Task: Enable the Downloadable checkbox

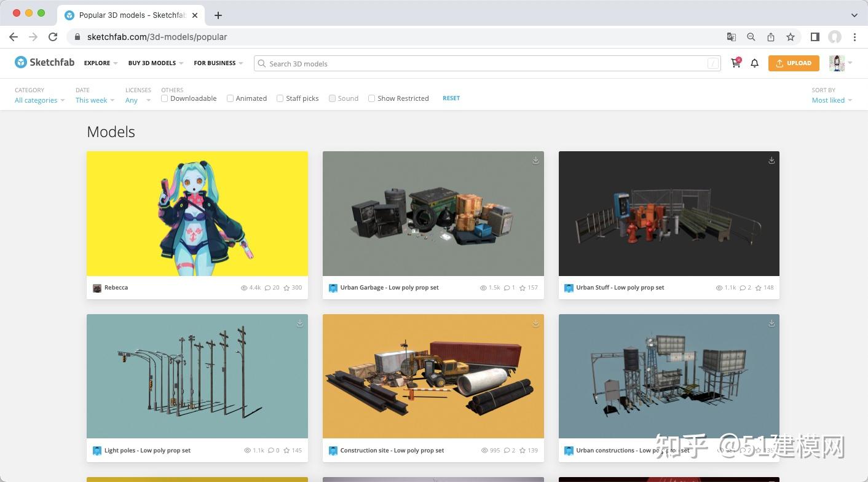Action: point(165,98)
